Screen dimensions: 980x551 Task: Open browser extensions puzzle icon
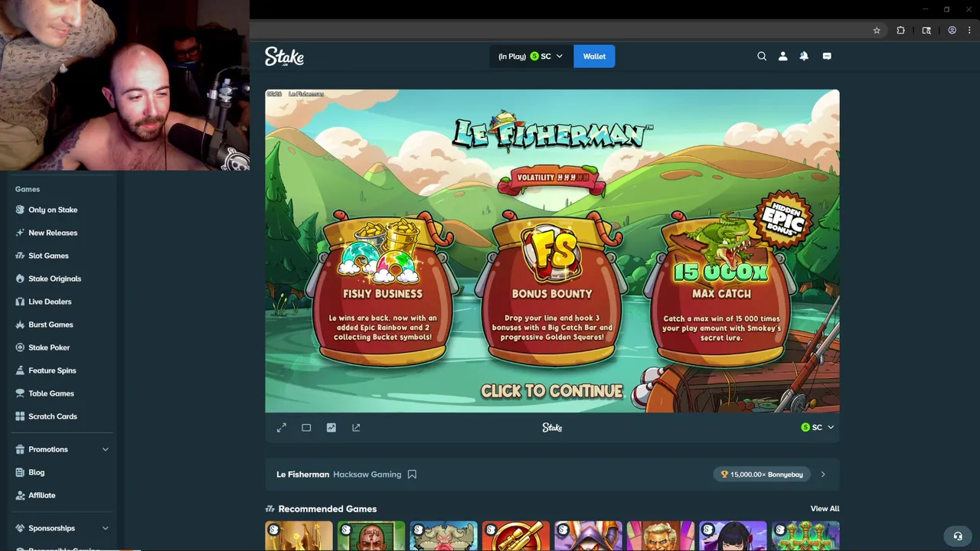[900, 31]
